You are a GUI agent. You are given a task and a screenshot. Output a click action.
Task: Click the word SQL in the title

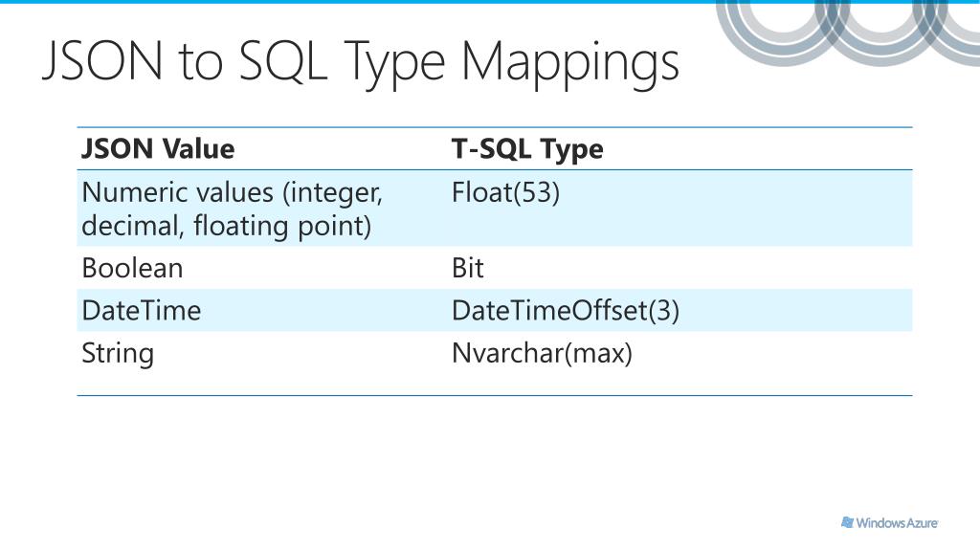(x=283, y=61)
